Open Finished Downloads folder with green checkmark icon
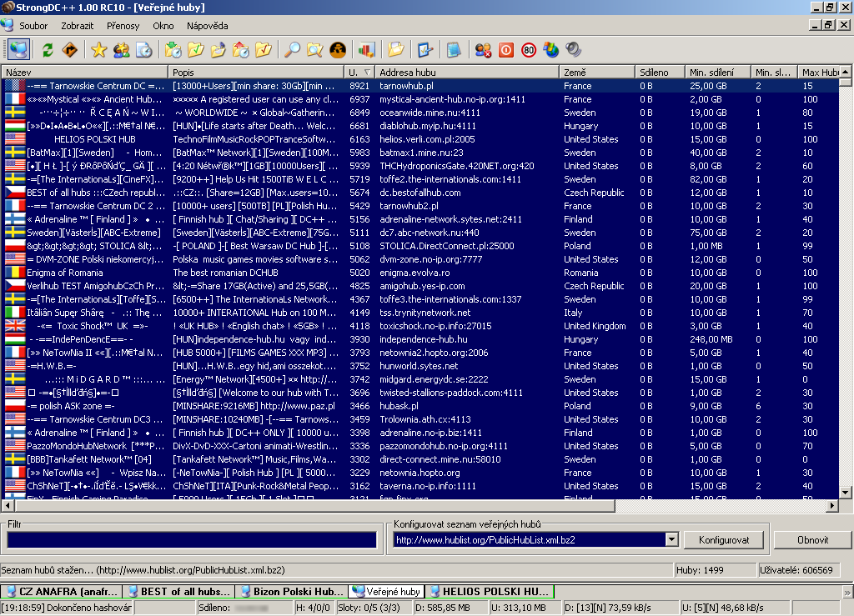This screenshot has width=854, height=616. tap(195, 50)
